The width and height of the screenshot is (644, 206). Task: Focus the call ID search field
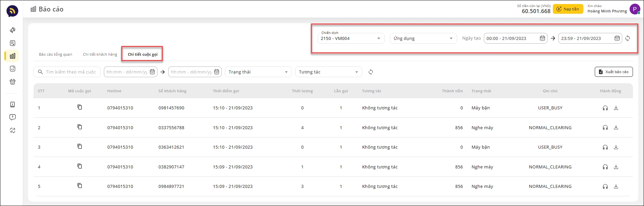[x=71, y=72]
